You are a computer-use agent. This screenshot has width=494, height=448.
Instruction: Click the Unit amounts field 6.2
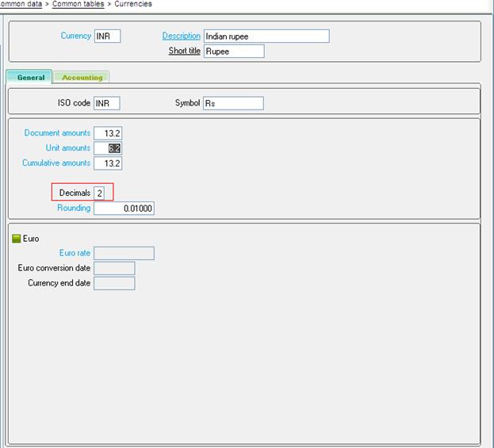pos(108,148)
